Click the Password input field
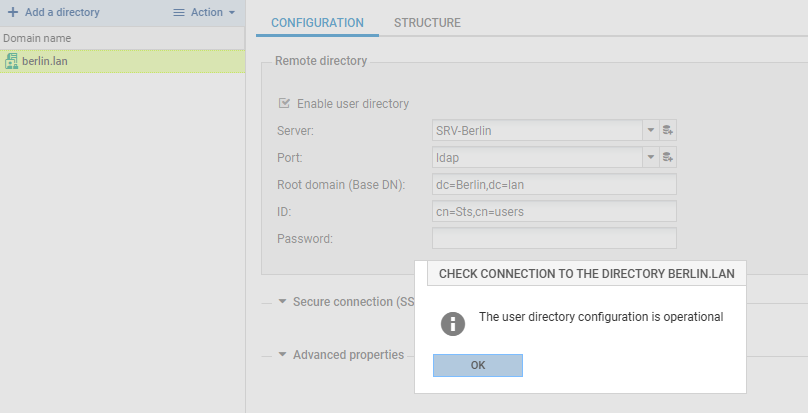 (x=554, y=238)
